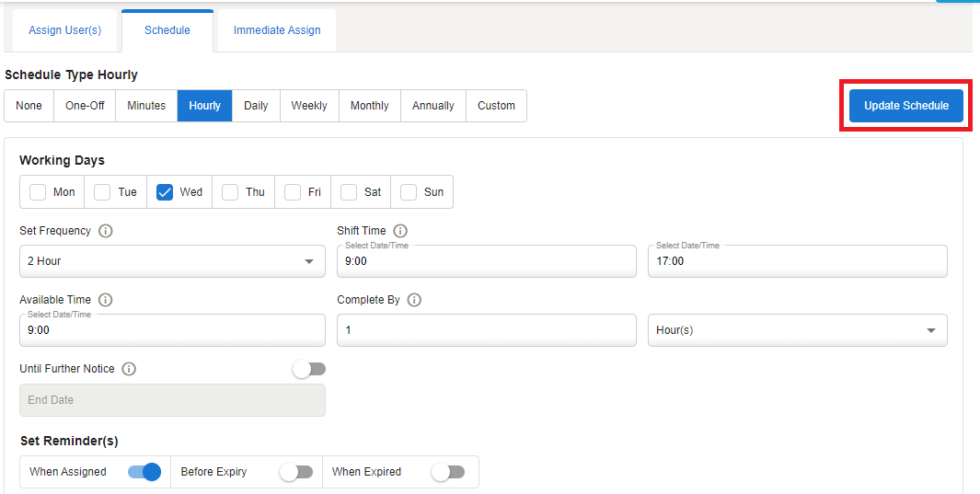This screenshot has height=494, width=980.
Task: Click info icon beside Shift Time
Action: pyautogui.click(x=400, y=231)
